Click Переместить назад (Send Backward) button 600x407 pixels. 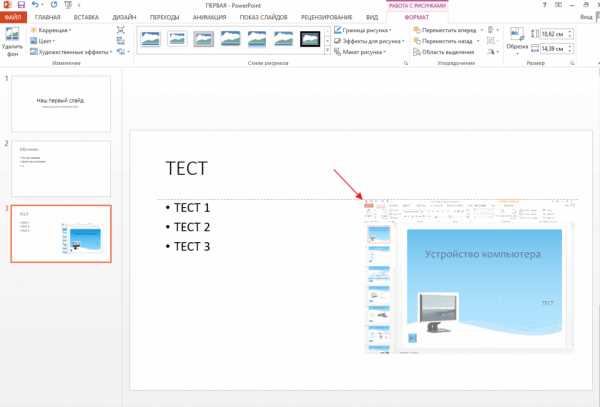coord(443,41)
